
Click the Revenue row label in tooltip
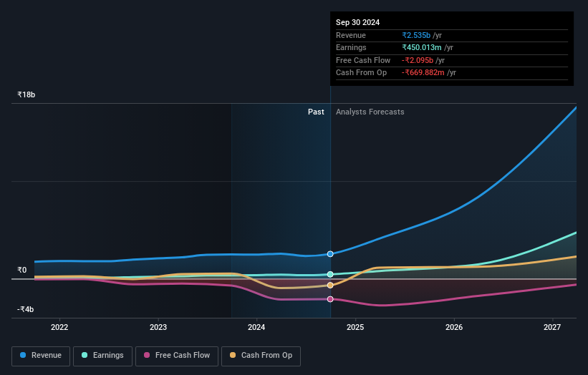351,35
